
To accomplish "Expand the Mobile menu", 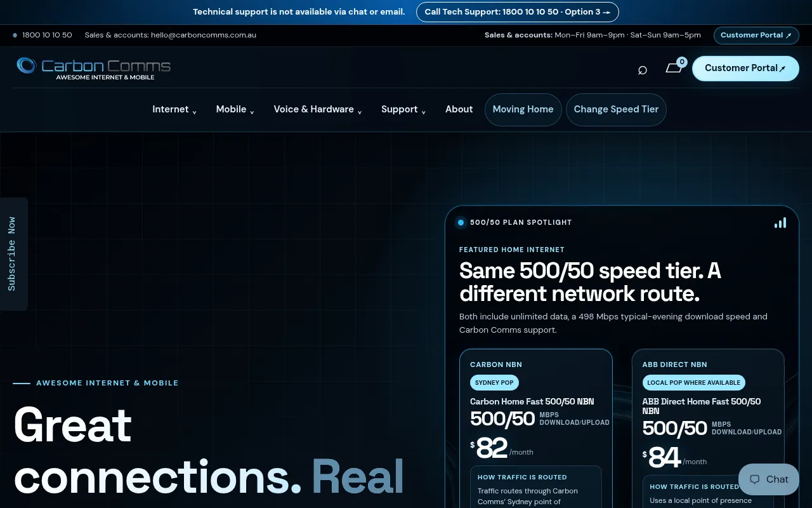I will 235,109.
